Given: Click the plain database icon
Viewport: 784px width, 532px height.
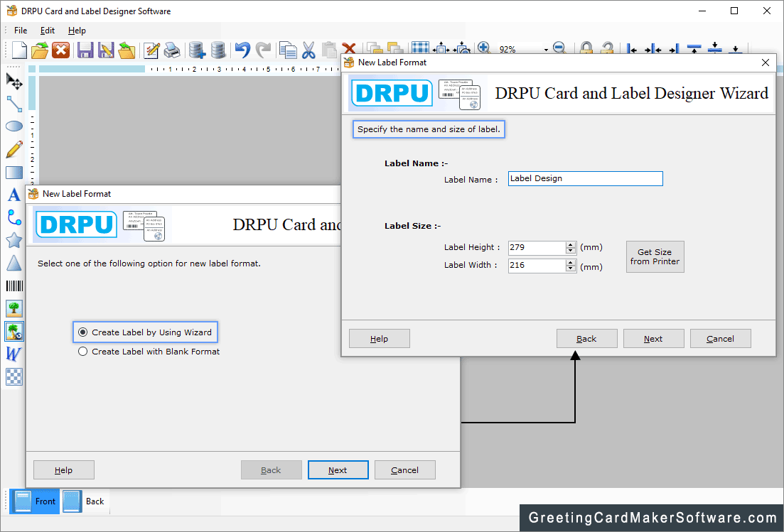Looking at the screenshot, I should pyautogui.click(x=218, y=50).
